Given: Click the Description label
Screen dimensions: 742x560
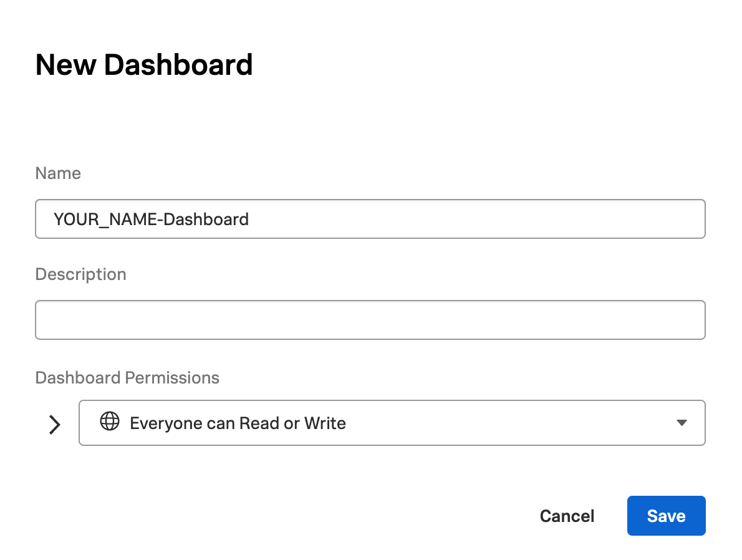Looking at the screenshot, I should pos(80,274).
